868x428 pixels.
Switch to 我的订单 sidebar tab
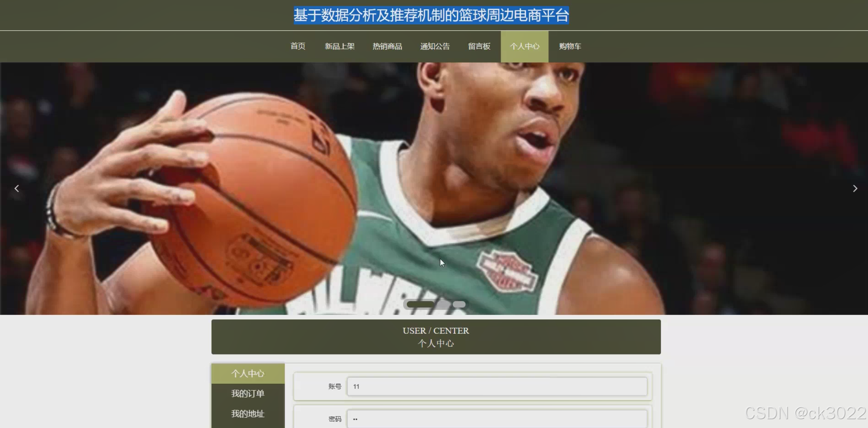pyautogui.click(x=248, y=393)
